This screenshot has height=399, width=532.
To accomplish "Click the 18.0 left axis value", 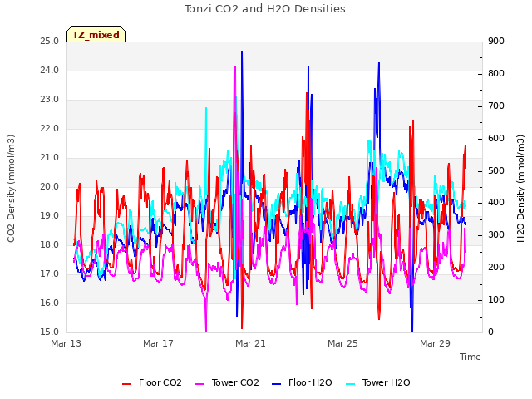I will coord(50,244).
